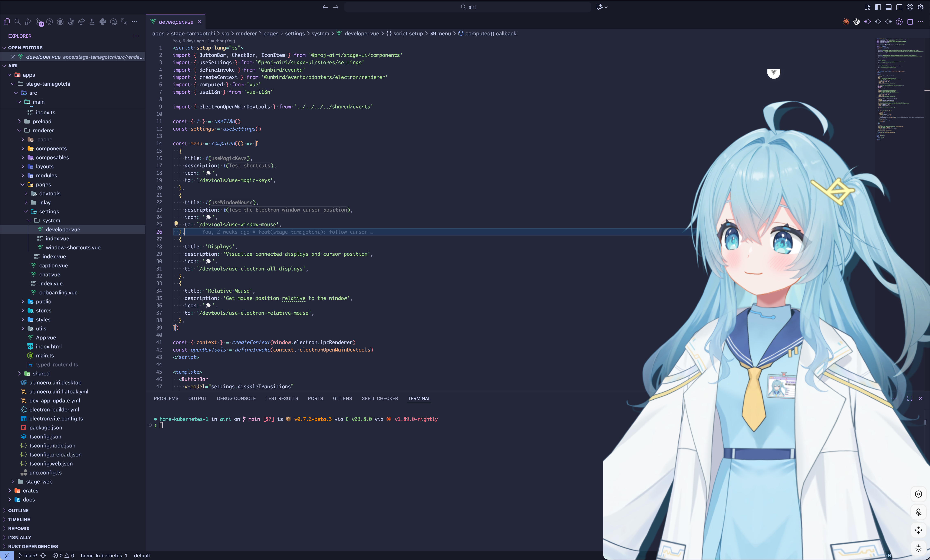This screenshot has width=930, height=560.
Task: Click the 'settings' breadcrumb segment
Action: click(295, 34)
